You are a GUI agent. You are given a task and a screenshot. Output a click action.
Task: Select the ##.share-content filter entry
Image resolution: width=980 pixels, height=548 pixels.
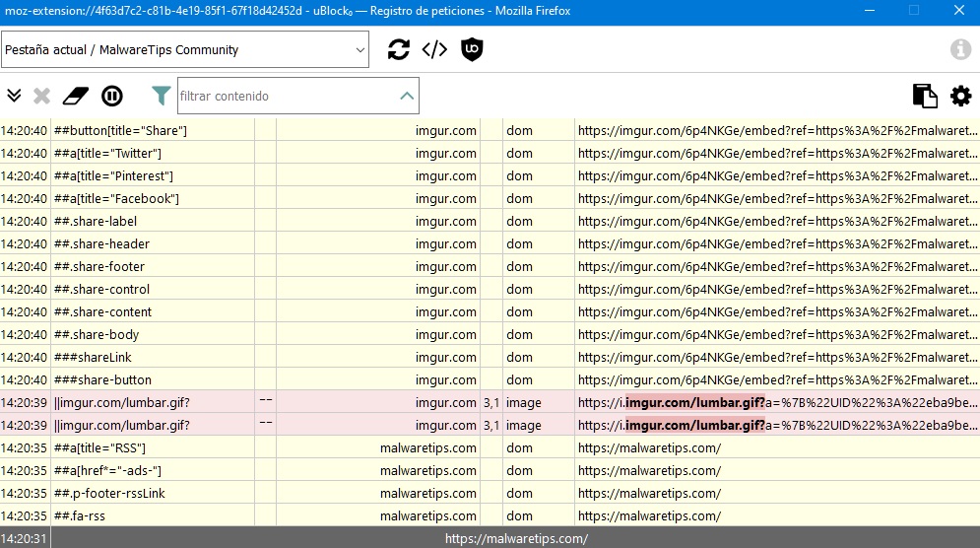point(102,311)
